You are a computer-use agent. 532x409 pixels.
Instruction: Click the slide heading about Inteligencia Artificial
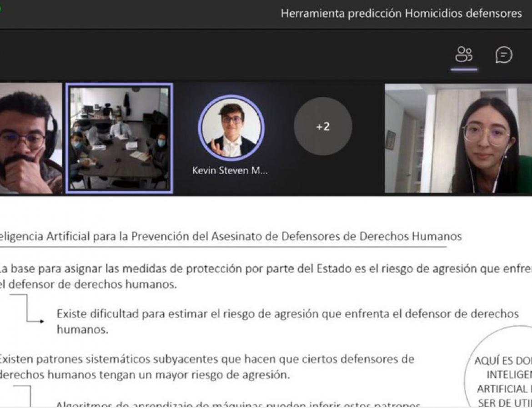pyautogui.click(x=231, y=236)
